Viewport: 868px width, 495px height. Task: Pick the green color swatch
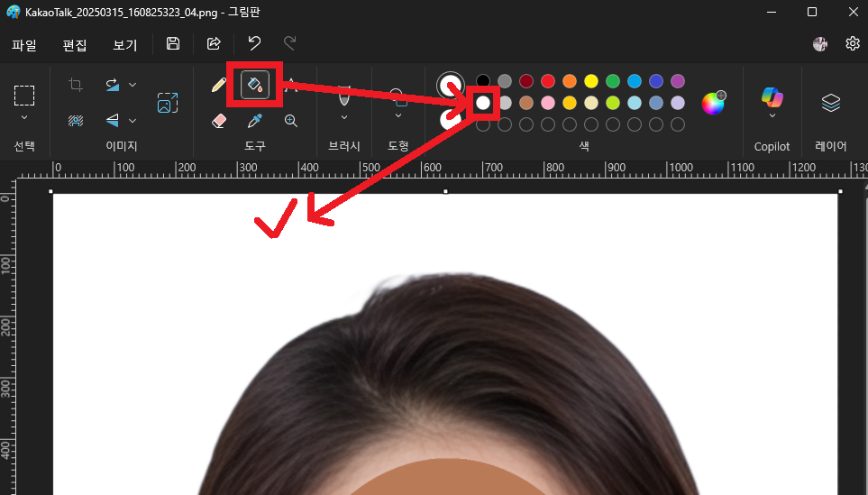pos(613,81)
